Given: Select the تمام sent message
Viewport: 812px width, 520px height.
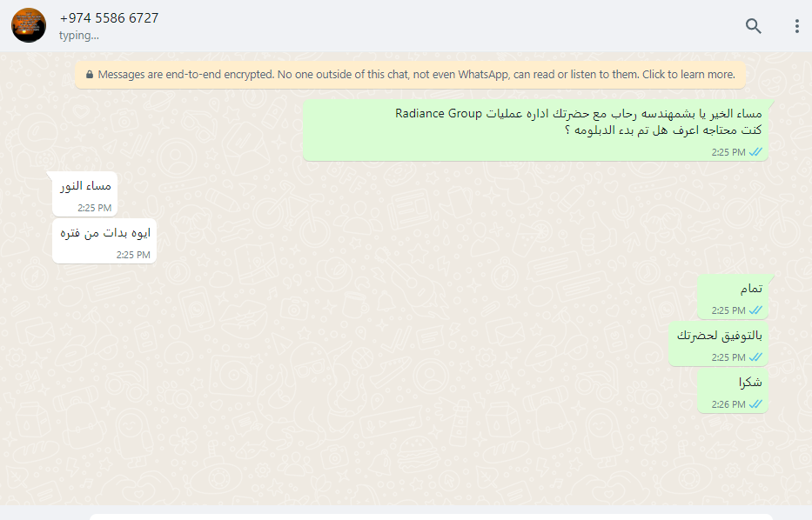Looking at the screenshot, I should point(732,297).
